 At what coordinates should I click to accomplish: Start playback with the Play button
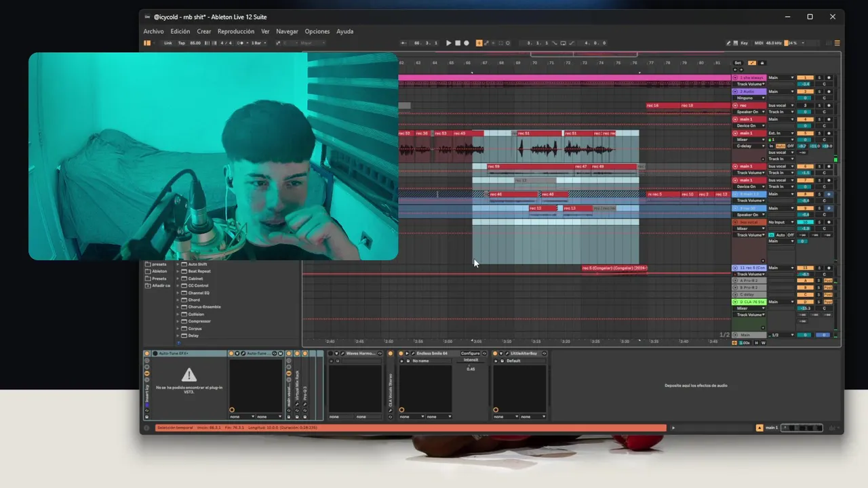point(448,43)
